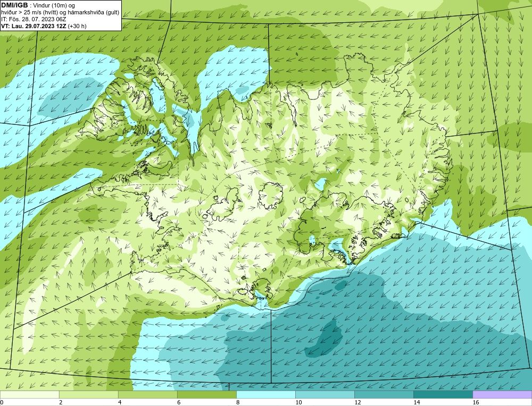Click the legend label '2'
This screenshot has height=406, width=532.
pyautogui.click(x=61, y=402)
